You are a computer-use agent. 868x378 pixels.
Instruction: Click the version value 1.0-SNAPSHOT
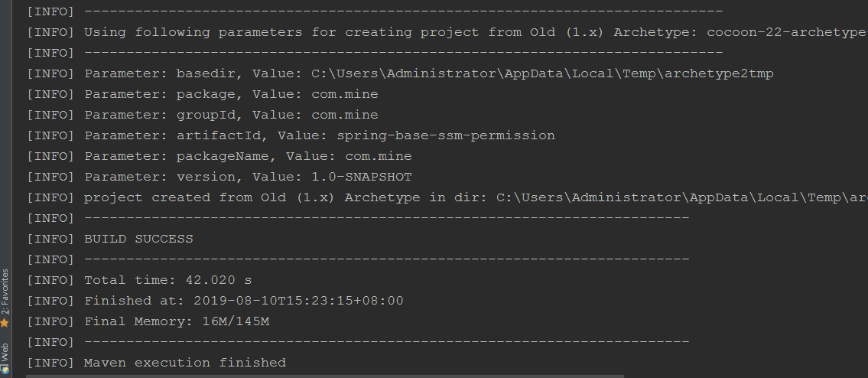pyautogui.click(x=361, y=177)
